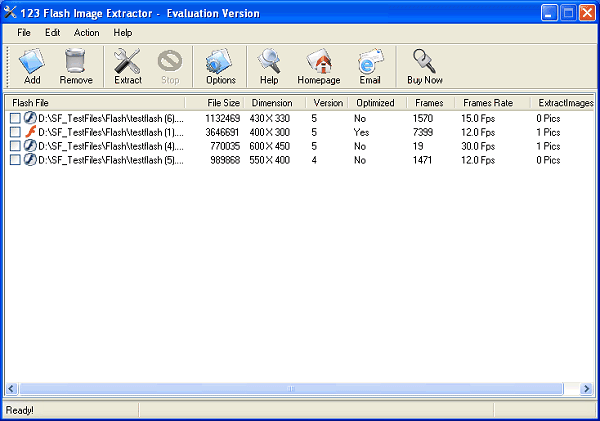Click the Buy Now key icon

pyautogui.click(x=424, y=61)
